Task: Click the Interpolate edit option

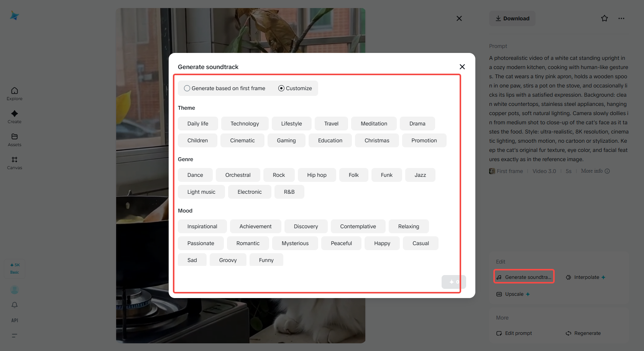Action: pyautogui.click(x=585, y=277)
